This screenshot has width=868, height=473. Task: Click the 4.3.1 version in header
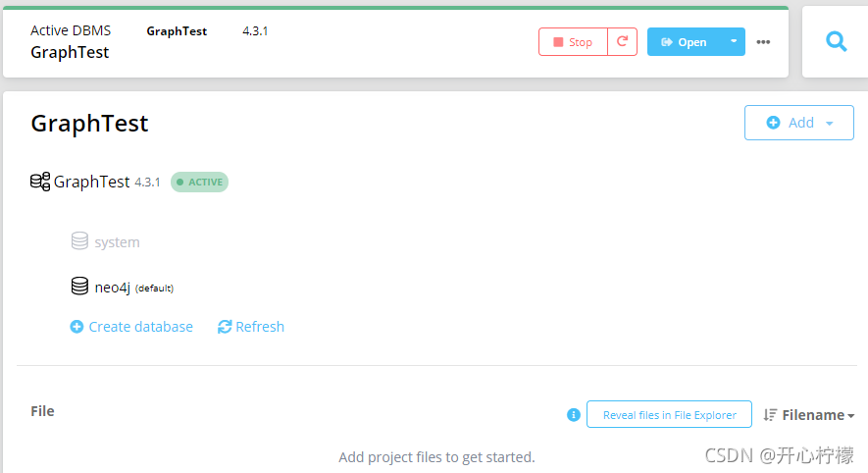click(255, 31)
